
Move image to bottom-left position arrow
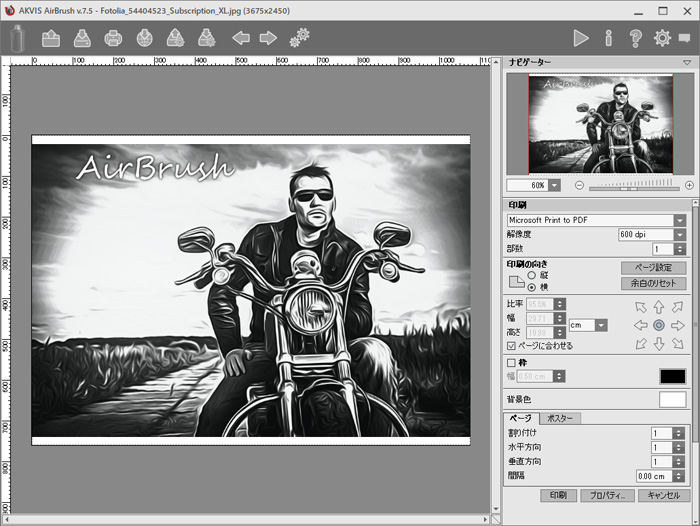[641, 343]
